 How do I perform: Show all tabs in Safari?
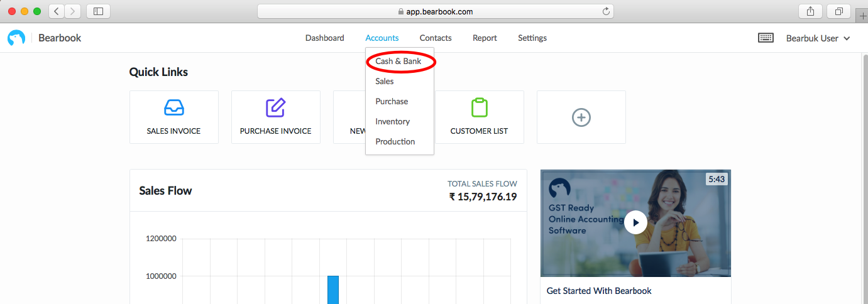pyautogui.click(x=838, y=11)
